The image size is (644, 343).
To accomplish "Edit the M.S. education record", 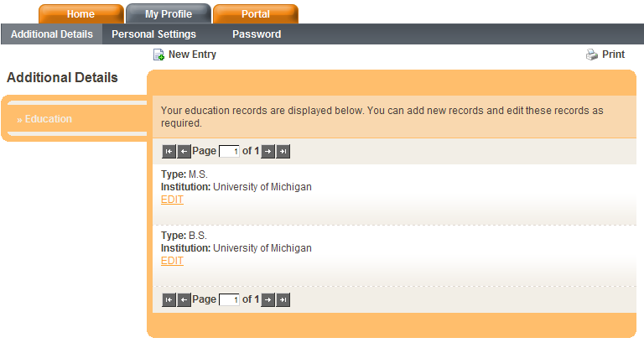I will click(x=172, y=200).
